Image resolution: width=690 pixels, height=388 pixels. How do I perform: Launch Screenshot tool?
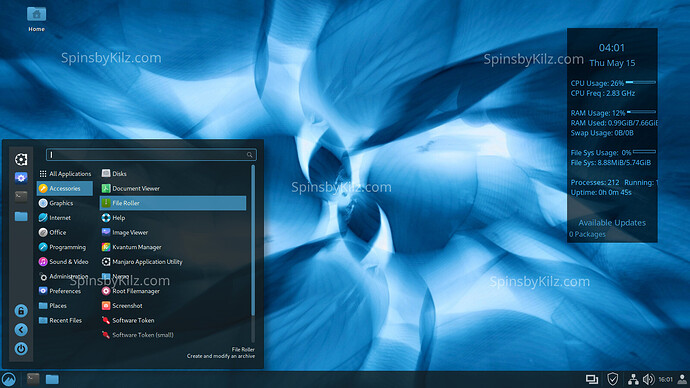(x=173, y=306)
